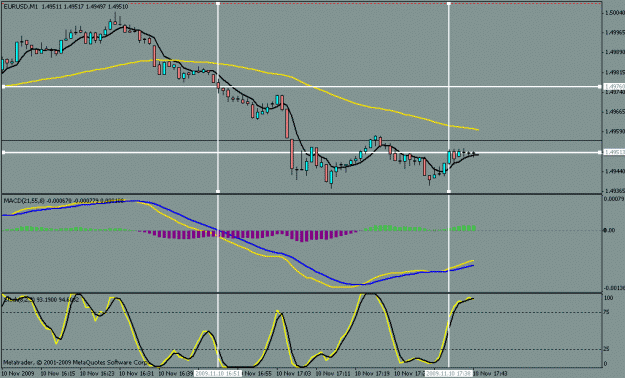The height and width of the screenshot is (378, 625).
Task: Select top handle of the 16:51 vertical line
Action: (x=218, y=4)
